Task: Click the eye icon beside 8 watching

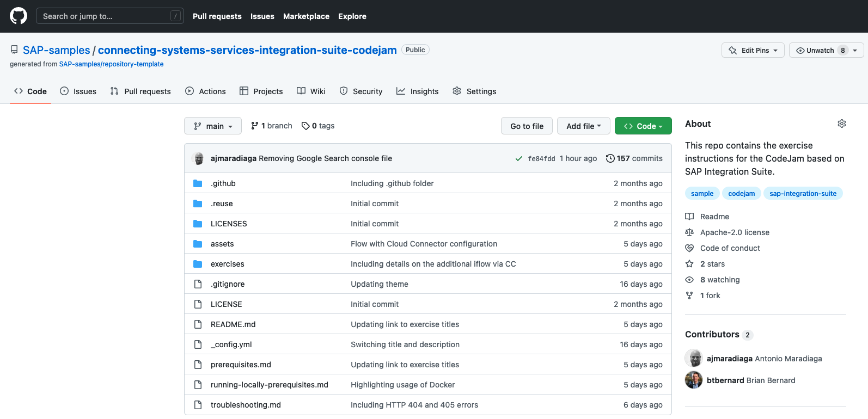Action: click(x=689, y=280)
